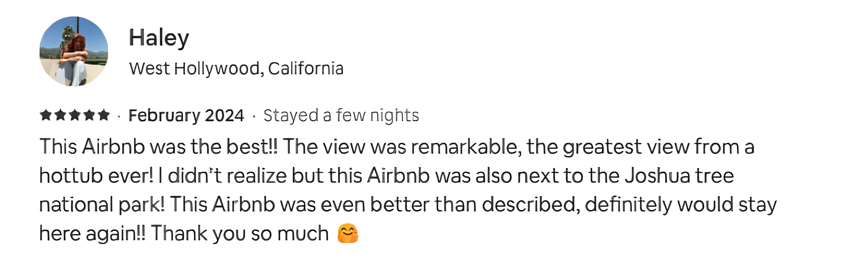Click the first star in the rating
This screenshot has height=278, width=868.
point(46,115)
